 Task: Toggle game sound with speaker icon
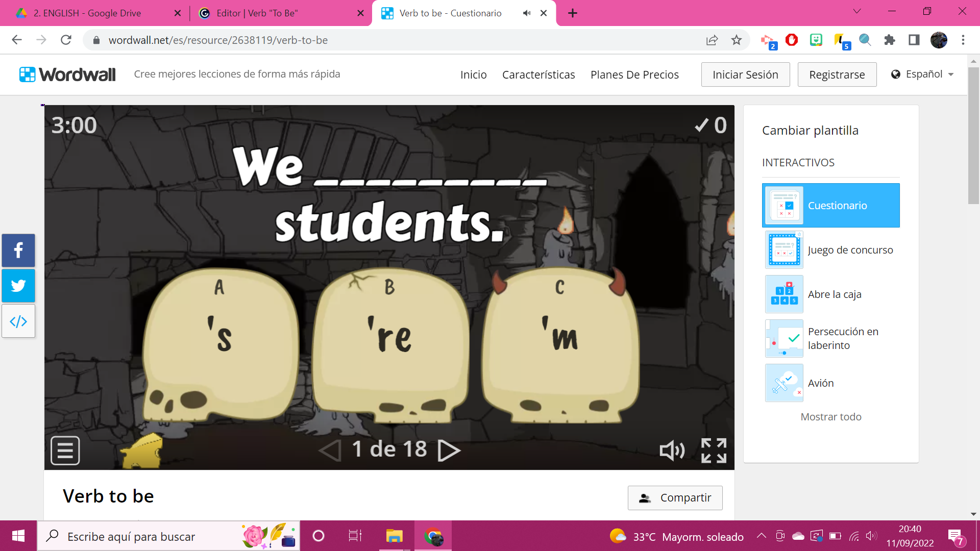click(x=672, y=450)
